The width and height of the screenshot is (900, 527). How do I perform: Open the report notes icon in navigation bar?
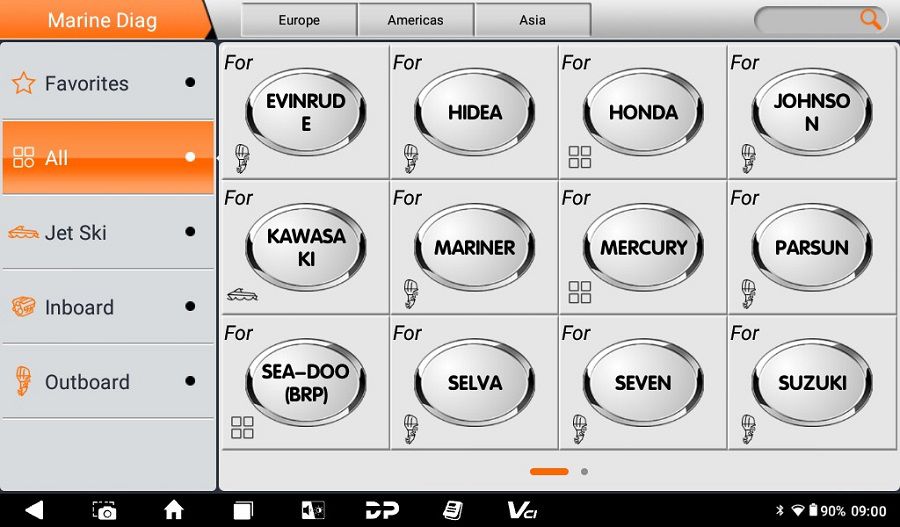click(x=452, y=510)
